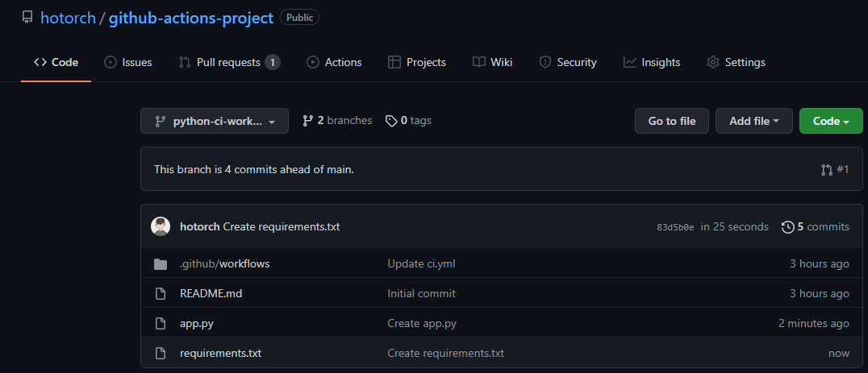Click the shield icon of Security
This screenshot has width=868, height=373.
click(545, 63)
